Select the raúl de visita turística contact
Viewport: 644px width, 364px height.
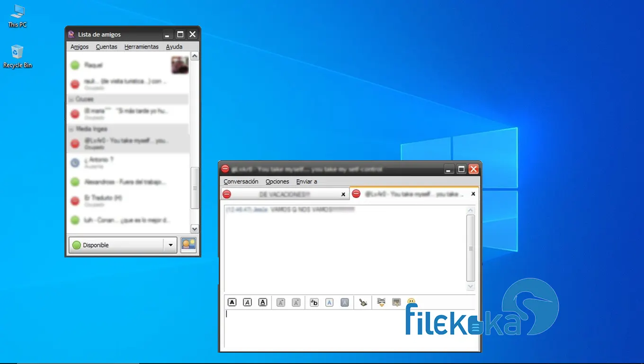(128, 84)
